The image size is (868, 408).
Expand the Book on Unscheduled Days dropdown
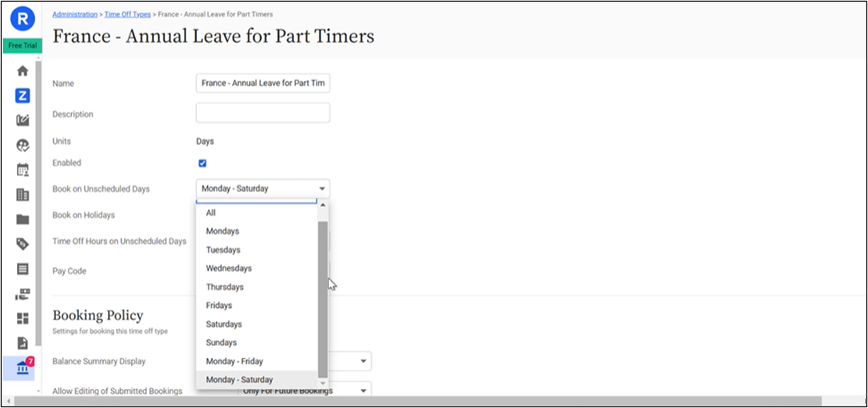point(263,188)
